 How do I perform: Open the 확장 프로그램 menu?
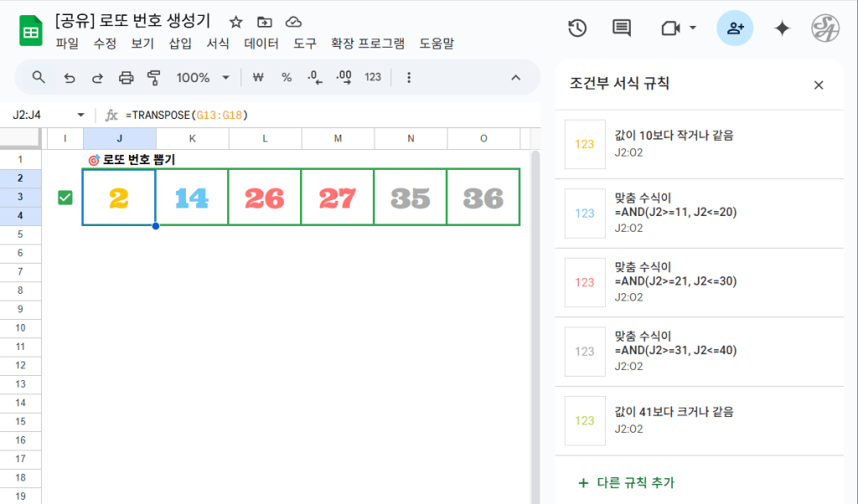[x=368, y=43]
